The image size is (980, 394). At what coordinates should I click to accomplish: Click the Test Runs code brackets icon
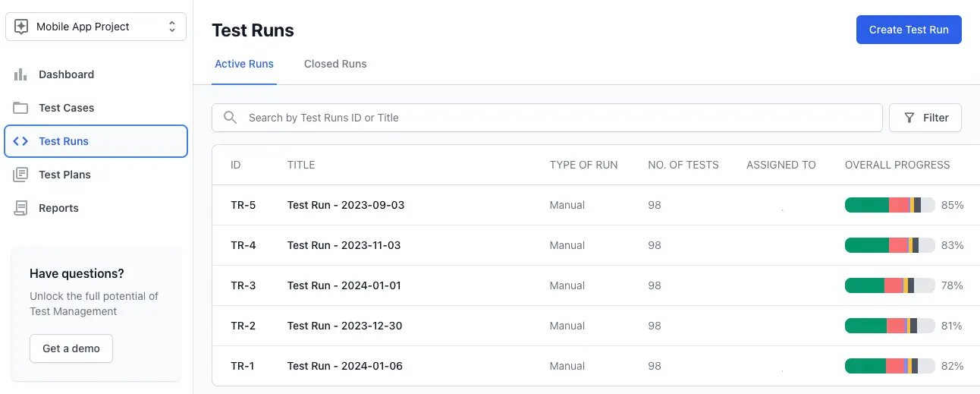pos(20,141)
